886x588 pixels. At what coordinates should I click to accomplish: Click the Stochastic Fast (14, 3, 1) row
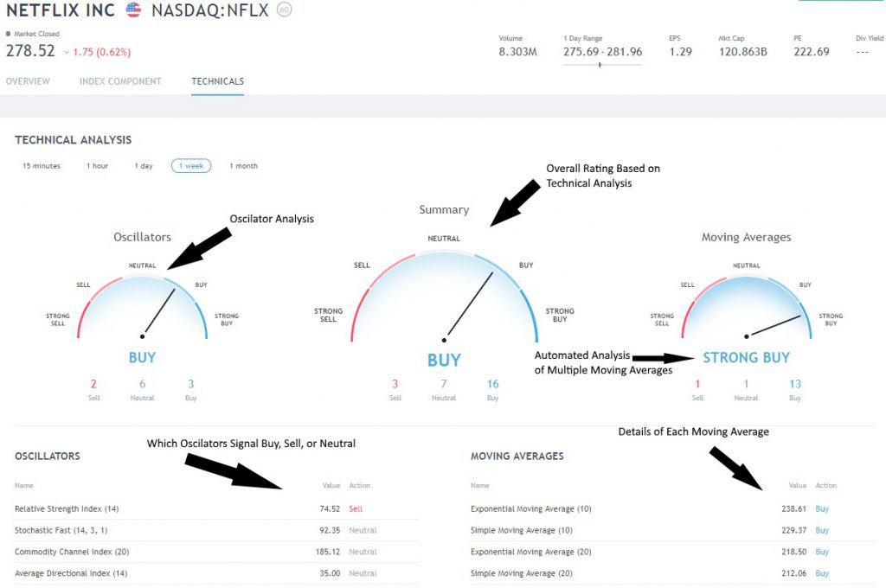(x=216, y=530)
